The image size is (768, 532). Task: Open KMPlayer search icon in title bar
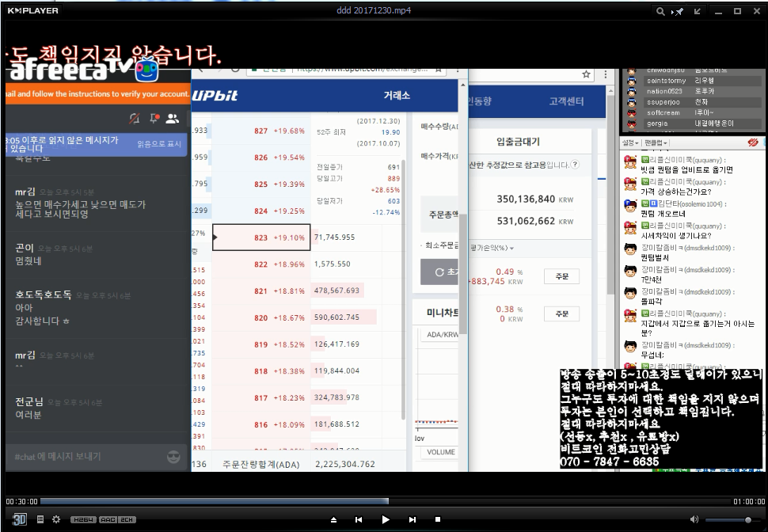pos(660,11)
